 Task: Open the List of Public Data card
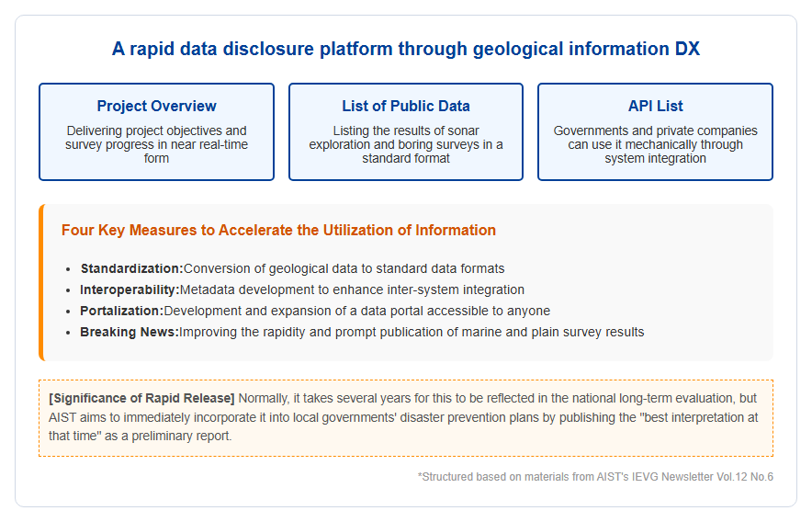(x=406, y=131)
